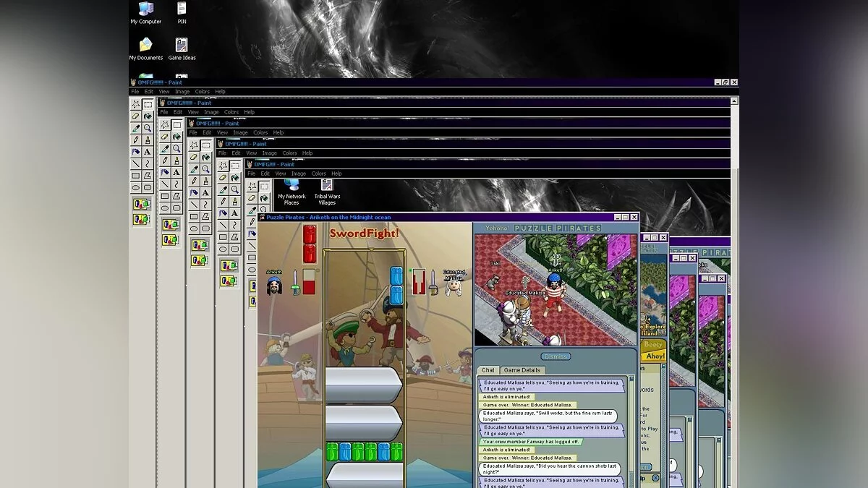Click the Puzzle Pirates chat panel scrollbar
The width and height of the screenshot is (868, 488).
(x=631, y=427)
